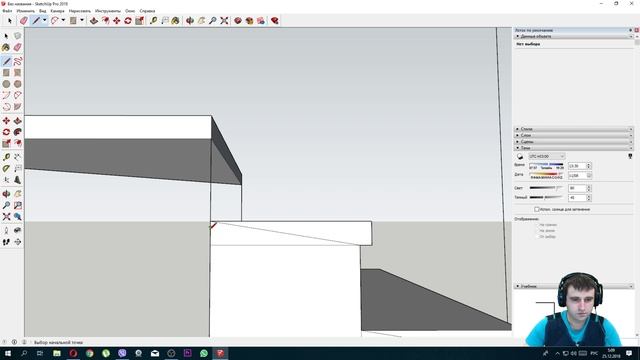Open the UTC time zone dropdown
640x360 pixels.
click(x=547, y=157)
